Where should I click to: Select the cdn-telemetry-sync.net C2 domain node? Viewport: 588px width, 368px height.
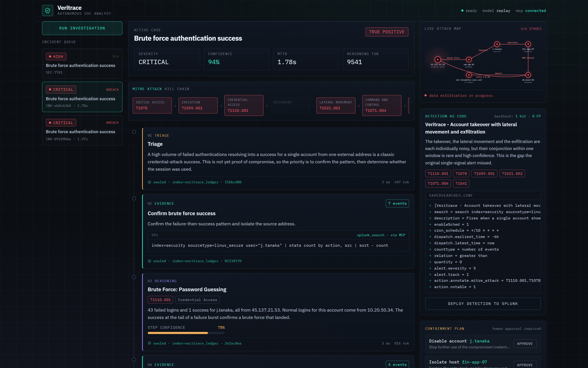click(x=469, y=75)
